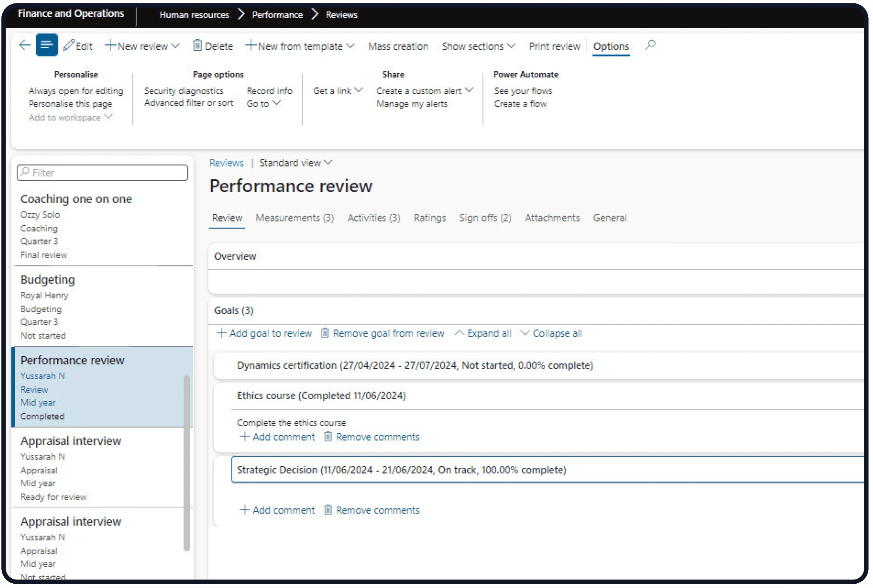The width and height of the screenshot is (873, 588).
Task: Remove comments under Ethics course
Action: (x=372, y=437)
